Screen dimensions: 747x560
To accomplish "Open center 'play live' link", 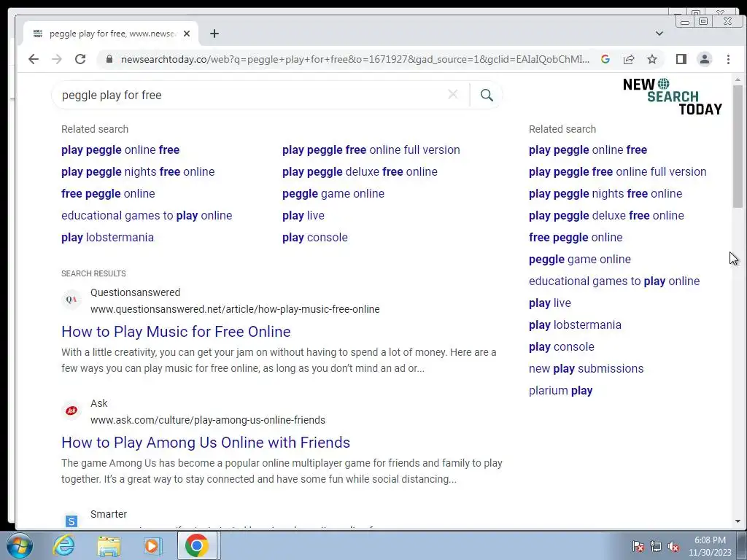I will [x=303, y=215].
